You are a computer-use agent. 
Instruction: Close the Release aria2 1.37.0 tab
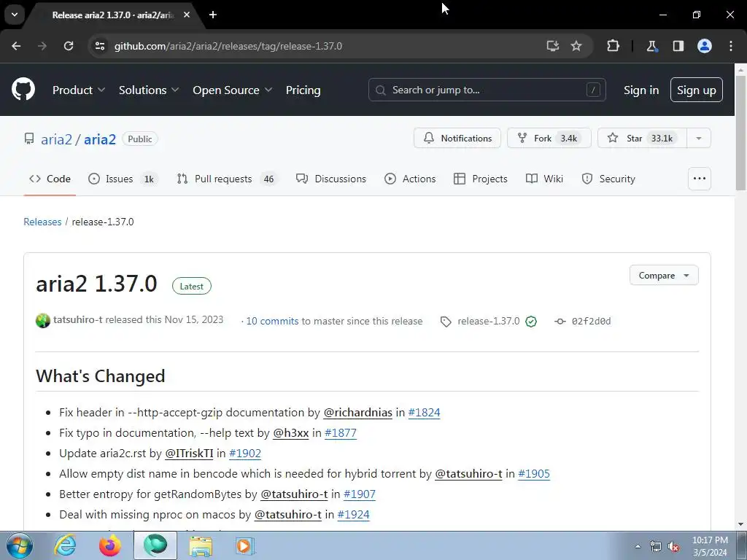coord(187,15)
